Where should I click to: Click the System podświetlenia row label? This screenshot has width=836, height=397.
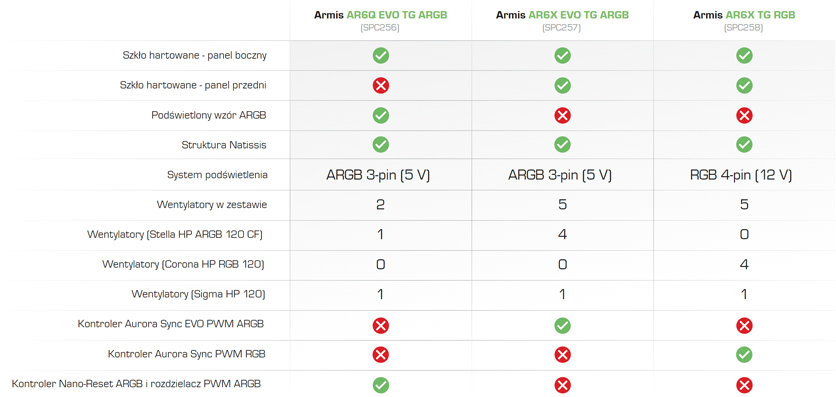(x=217, y=175)
